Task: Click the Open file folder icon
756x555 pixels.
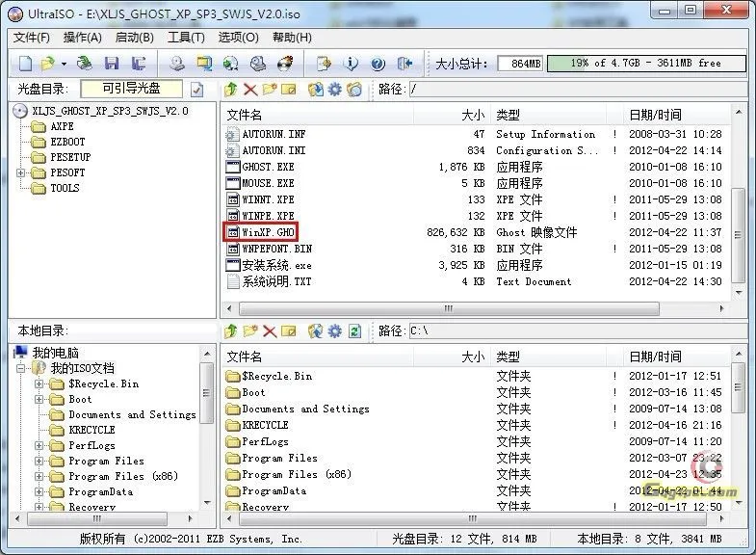Action: point(48,64)
